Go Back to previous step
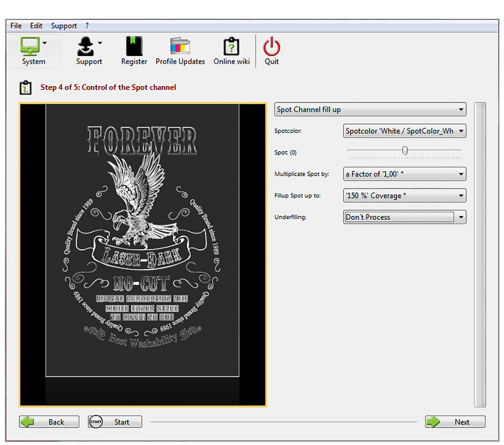 tap(49, 422)
